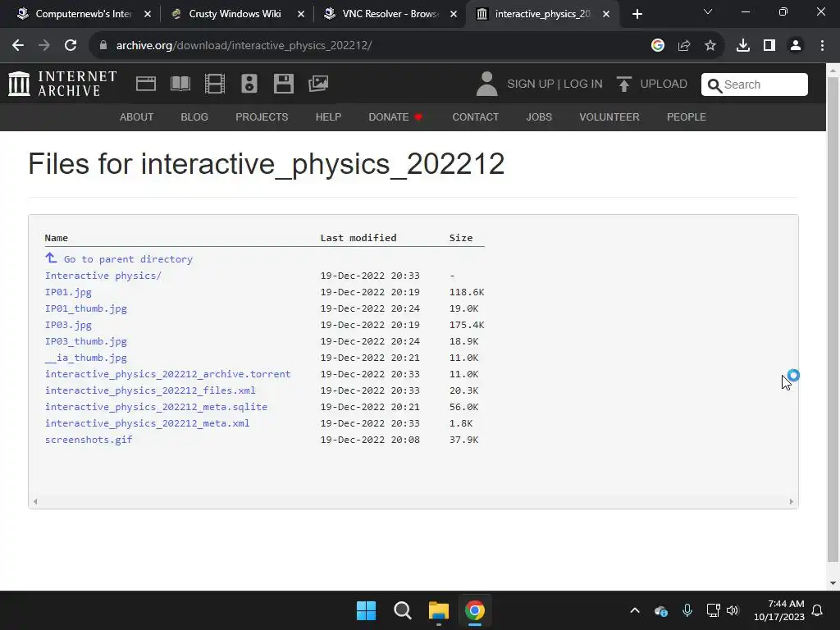Open the DONATE menu item
Viewport: 840px width, 630px height.
tap(395, 116)
